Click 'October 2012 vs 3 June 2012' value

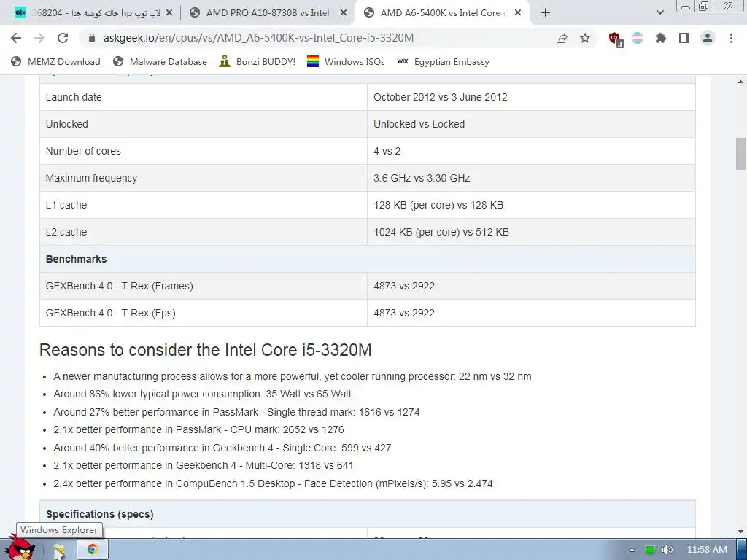tap(440, 97)
